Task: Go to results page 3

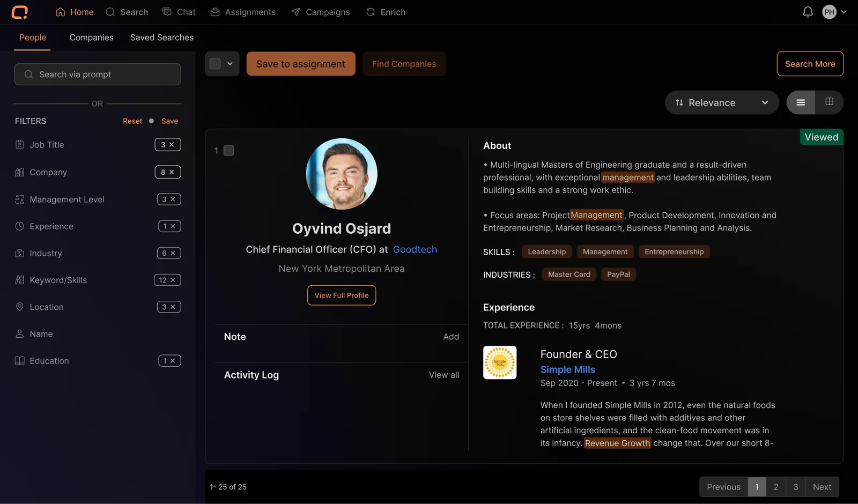Action: [x=796, y=487]
